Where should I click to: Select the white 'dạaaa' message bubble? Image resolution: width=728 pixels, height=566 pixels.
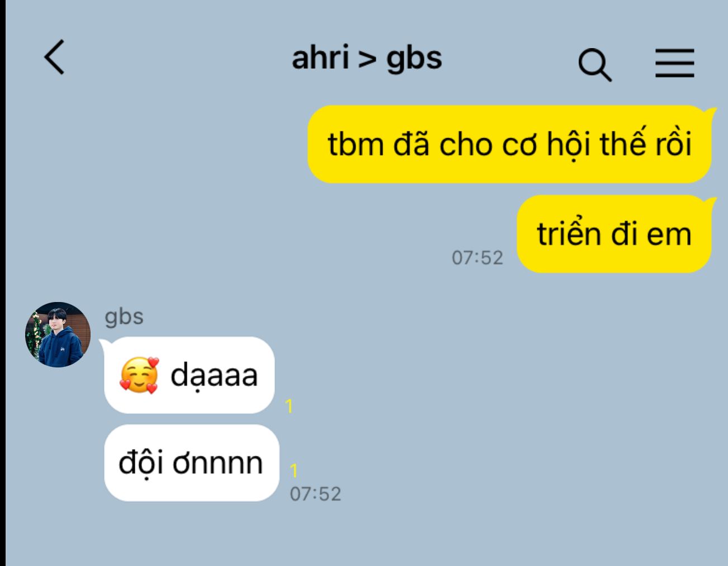(x=189, y=375)
